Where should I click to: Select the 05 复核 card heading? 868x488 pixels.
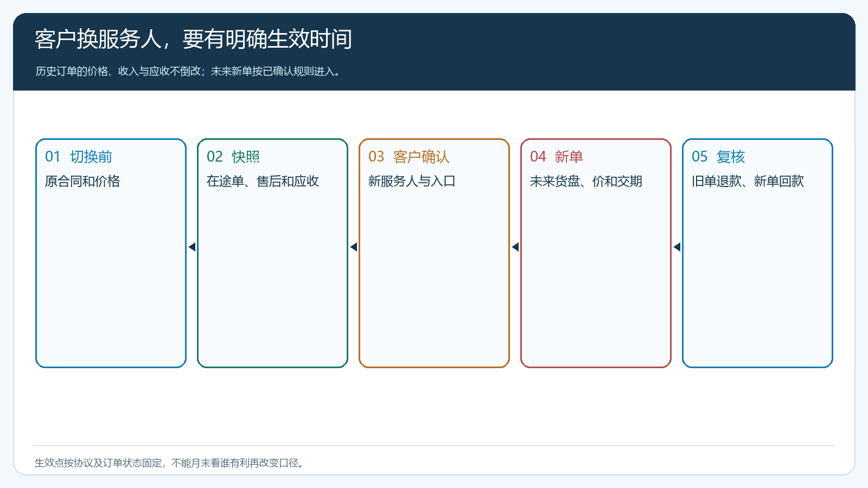(x=718, y=157)
